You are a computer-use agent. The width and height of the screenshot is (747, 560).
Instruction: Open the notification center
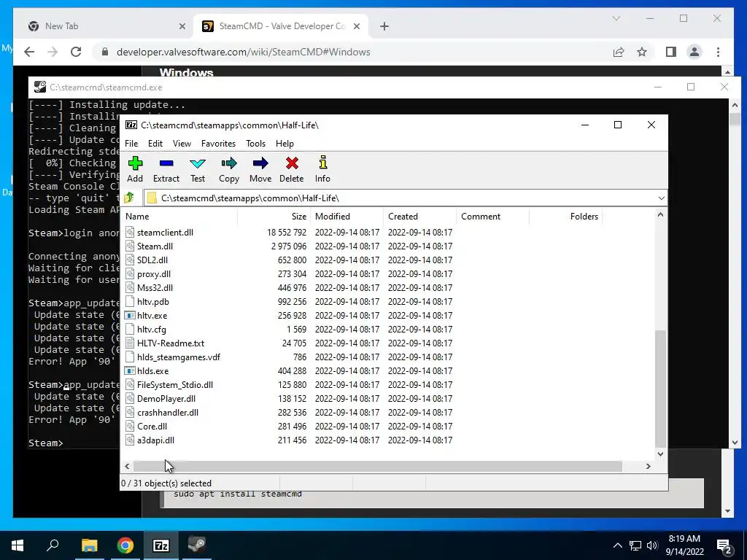724,546
